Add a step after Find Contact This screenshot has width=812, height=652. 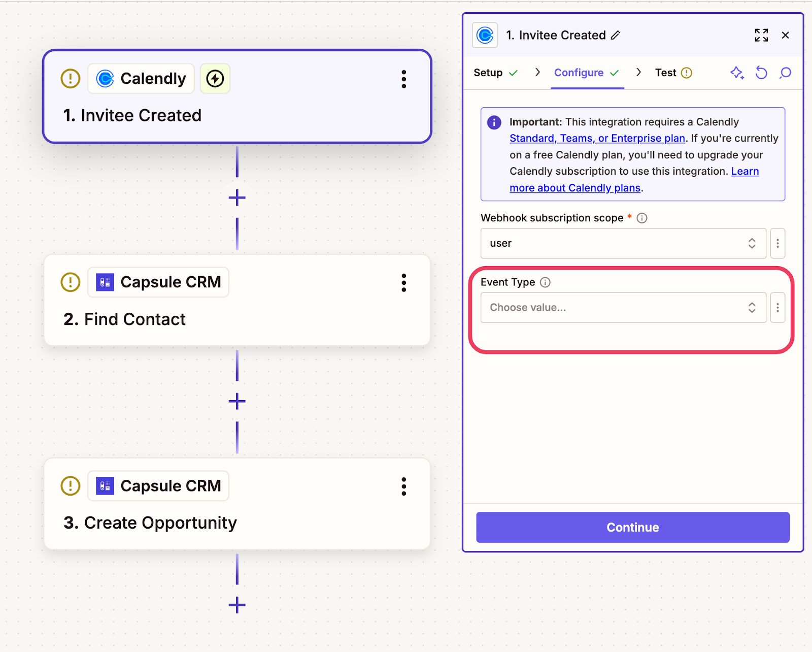pyautogui.click(x=237, y=402)
